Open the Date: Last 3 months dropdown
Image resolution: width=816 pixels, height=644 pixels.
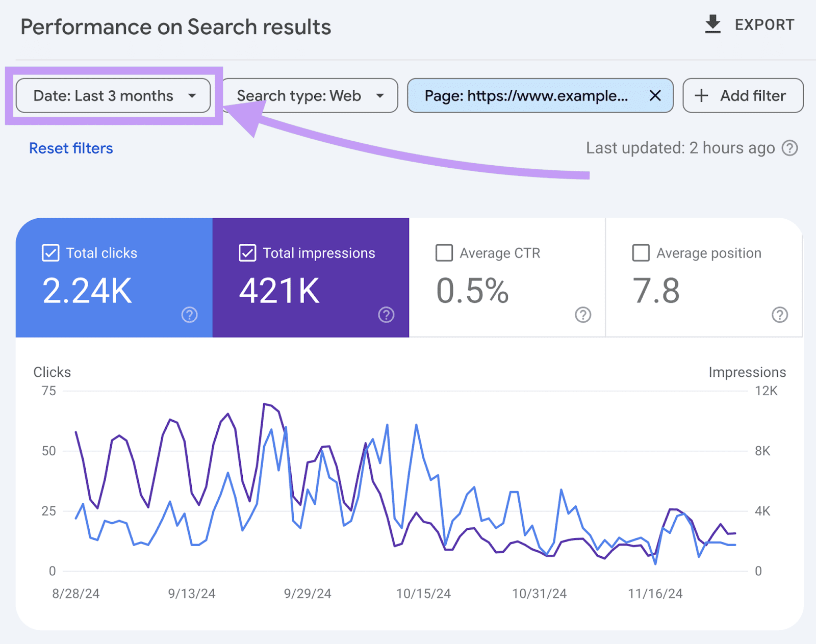(x=113, y=95)
